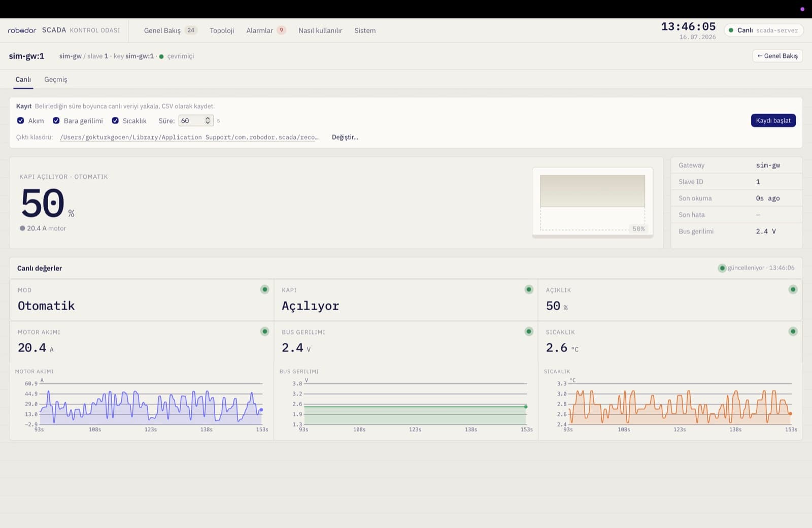812x528 pixels.
Task: Click the green çevrimiçi status dot
Action: pyautogui.click(x=161, y=56)
